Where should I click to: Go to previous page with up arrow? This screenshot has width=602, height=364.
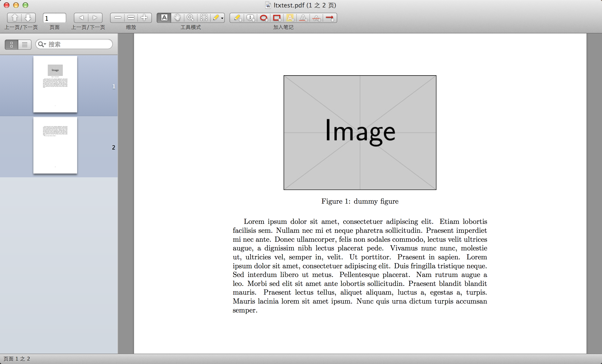[x=15, y=18]
